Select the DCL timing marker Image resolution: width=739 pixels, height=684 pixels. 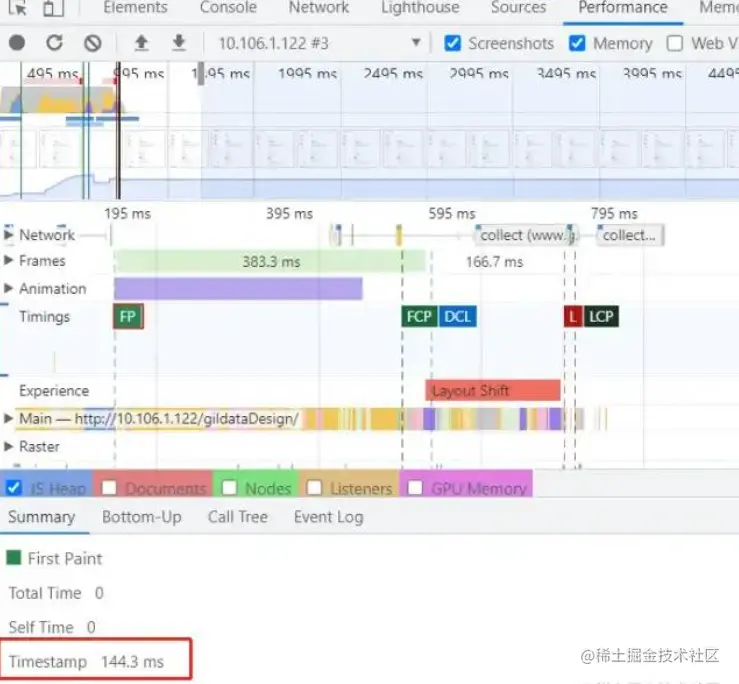pos(458,316)
